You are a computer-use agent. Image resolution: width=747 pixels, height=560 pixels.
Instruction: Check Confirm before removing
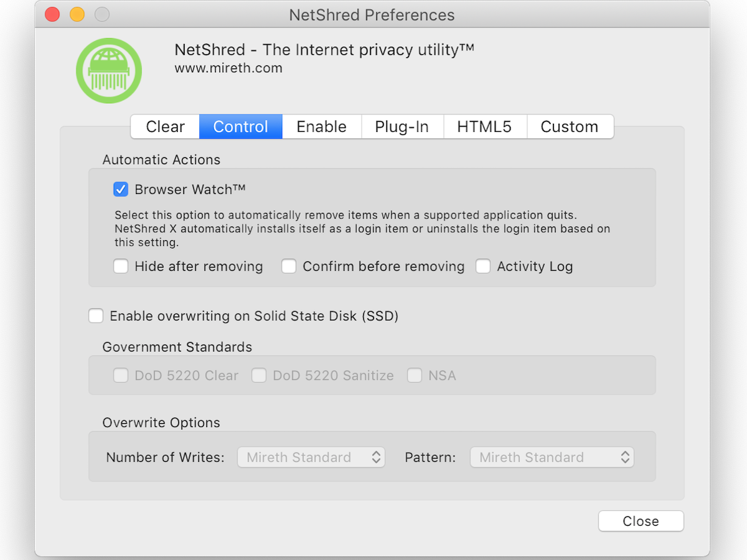[x=289, y=267]
